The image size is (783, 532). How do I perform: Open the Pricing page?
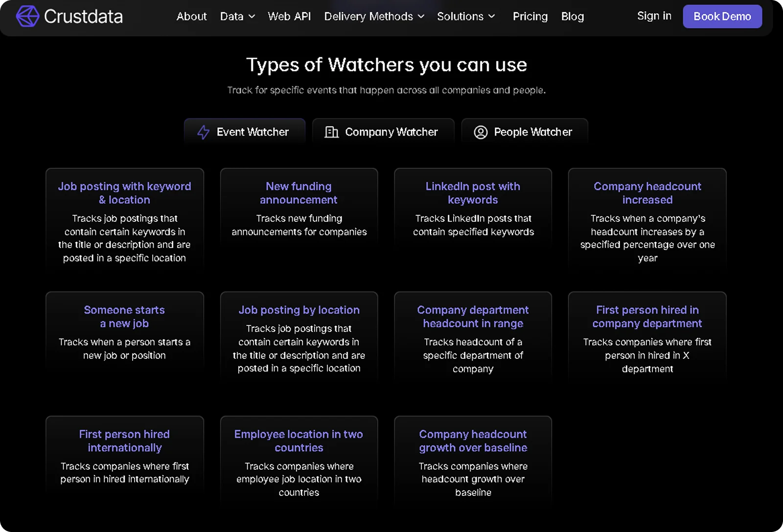pyautogui.click(x=530, y=16)
